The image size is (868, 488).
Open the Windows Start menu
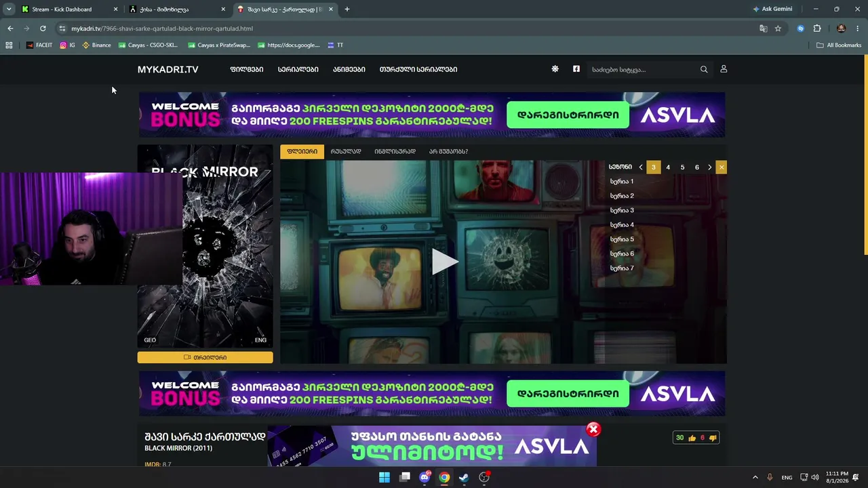384,477
